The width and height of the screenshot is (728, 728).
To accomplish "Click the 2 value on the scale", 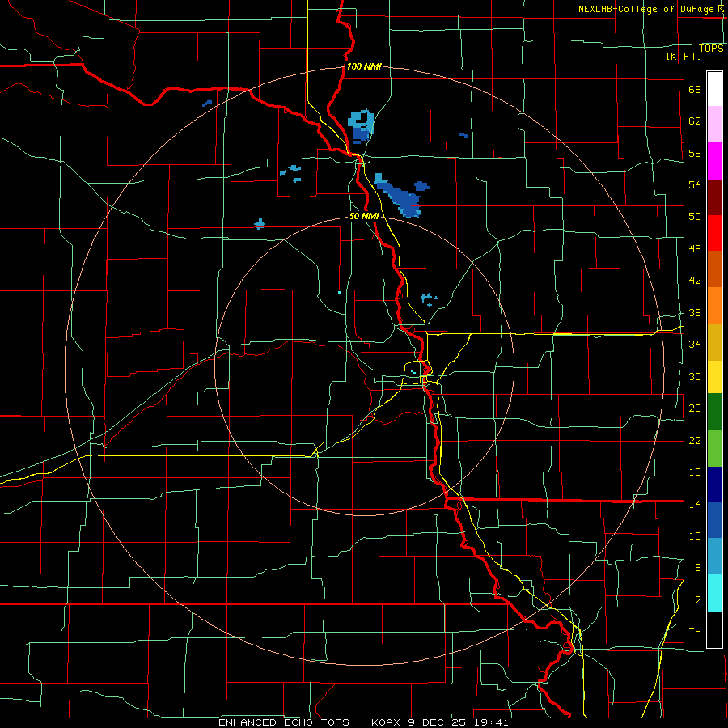I will [x=698, y=599].
